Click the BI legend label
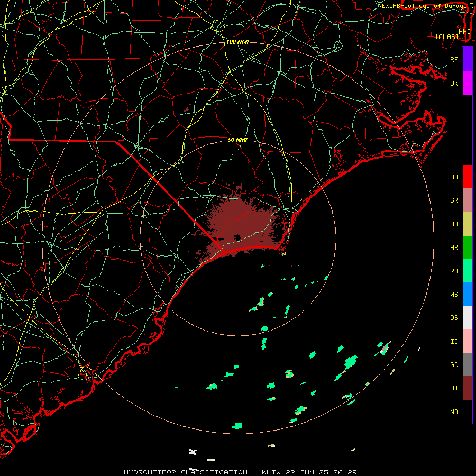476x476 pixels. click(x=454, y=388)
